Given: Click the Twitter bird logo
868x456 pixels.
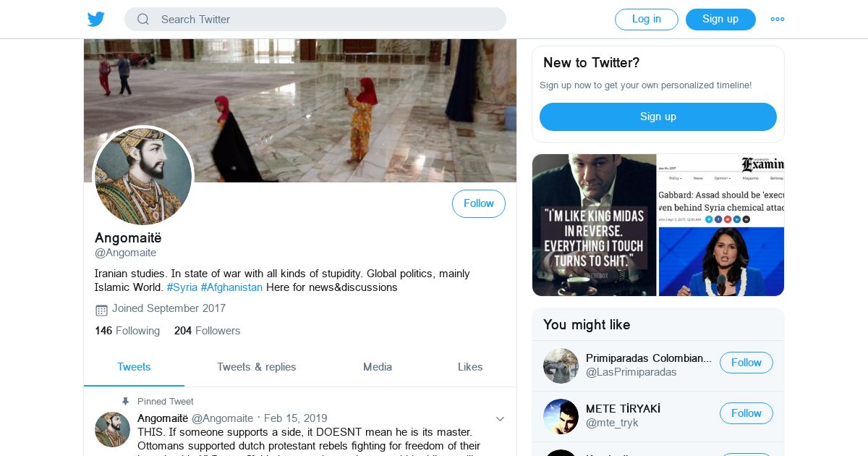Looking at the screenshot, I should [x=96, y=19].
